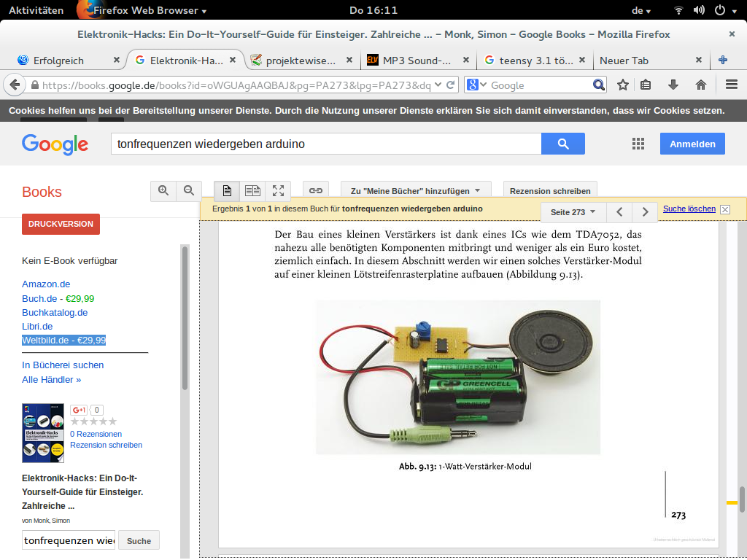This screenshot has height=560, width=747.
Task: Click the G+1 button
Action: pyautogui.click(x=79, y=410)
